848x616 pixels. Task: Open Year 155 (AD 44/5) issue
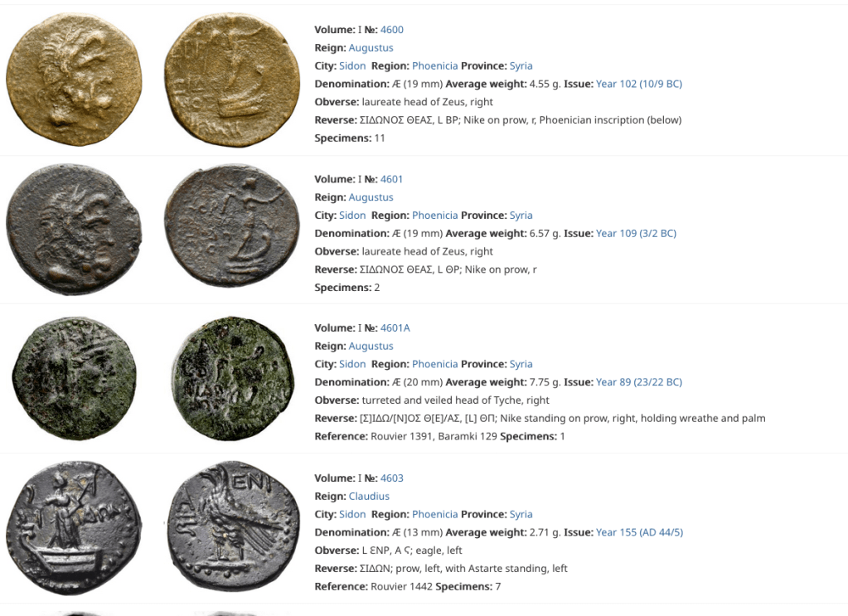(x=639, y=532)
